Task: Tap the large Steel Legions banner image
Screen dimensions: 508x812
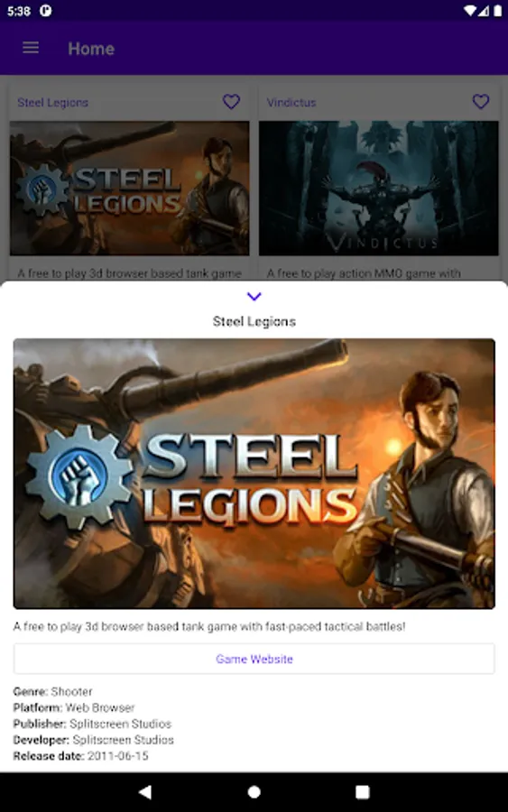Action: (254, 474)
